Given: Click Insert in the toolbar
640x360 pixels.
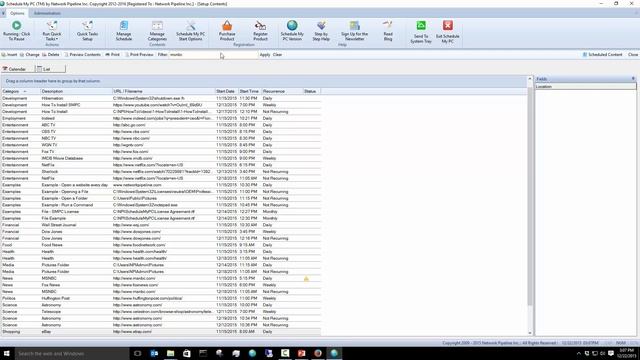Looking at the screenshot, I should click(9, 54).
